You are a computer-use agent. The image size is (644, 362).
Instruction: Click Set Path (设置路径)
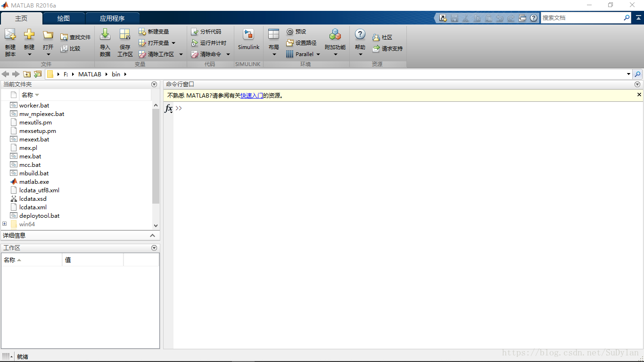pyautogui.click(x=301, y=43)
